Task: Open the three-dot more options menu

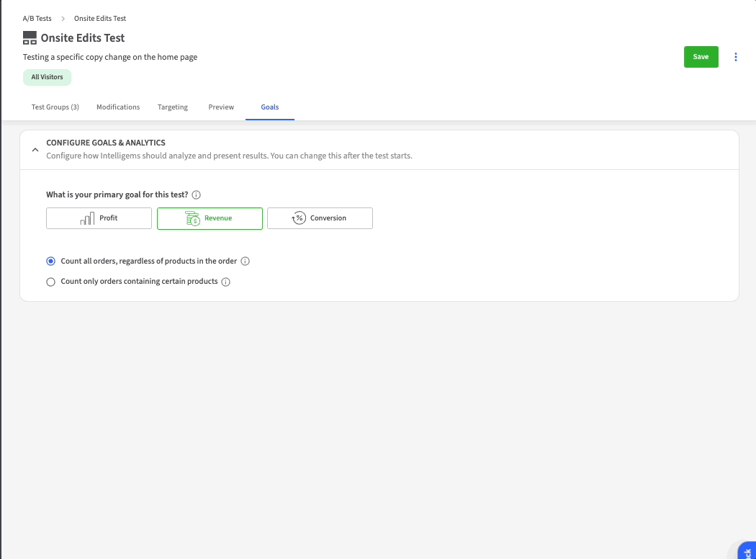Action: [735, 57]
